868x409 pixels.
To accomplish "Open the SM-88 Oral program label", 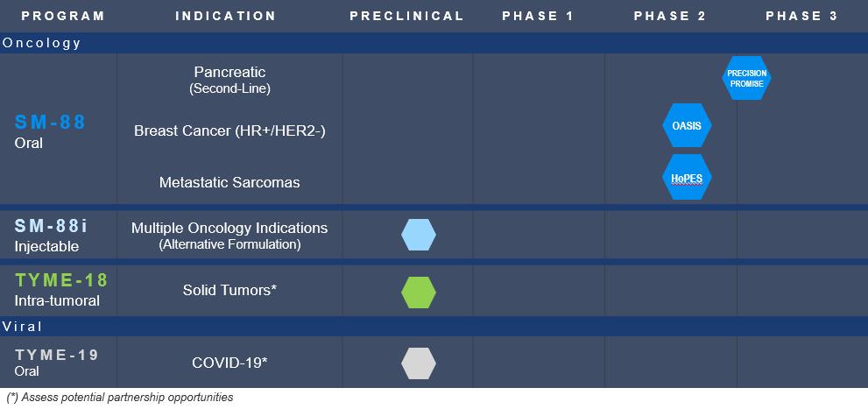I will click(x=50, y=130).
